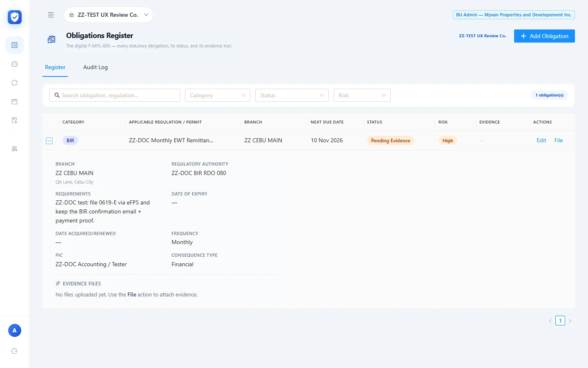The height and width of the screenshot is (368, 588).
Task: Click the "QA Lane, Cebu City" address text
Action: (x=74, y=182)
